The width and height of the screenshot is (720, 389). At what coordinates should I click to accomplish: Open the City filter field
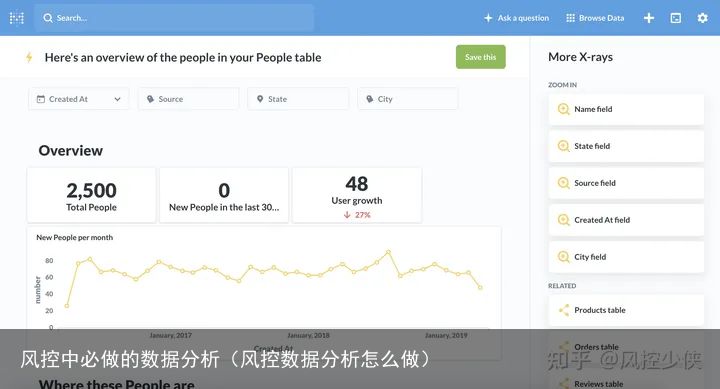pos(408,99)
